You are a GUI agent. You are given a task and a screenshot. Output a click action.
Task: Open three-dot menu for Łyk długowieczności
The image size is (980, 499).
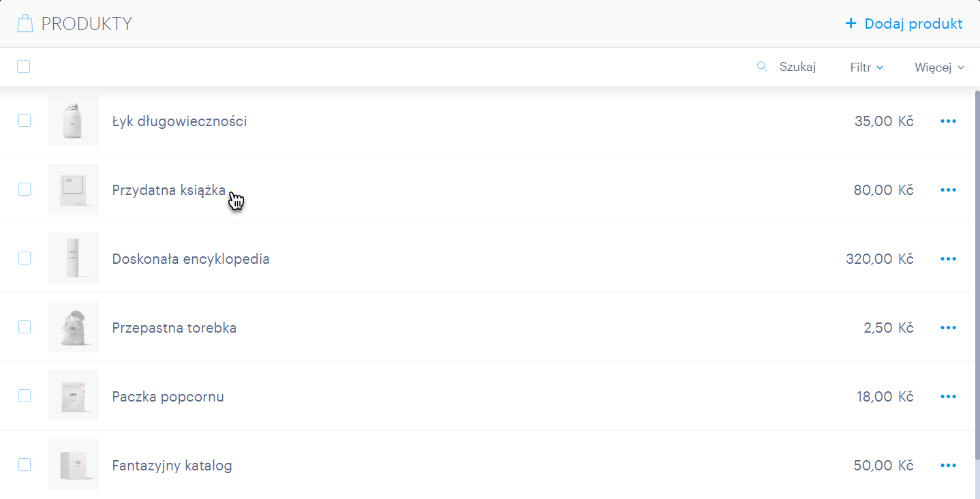point(948,121)
